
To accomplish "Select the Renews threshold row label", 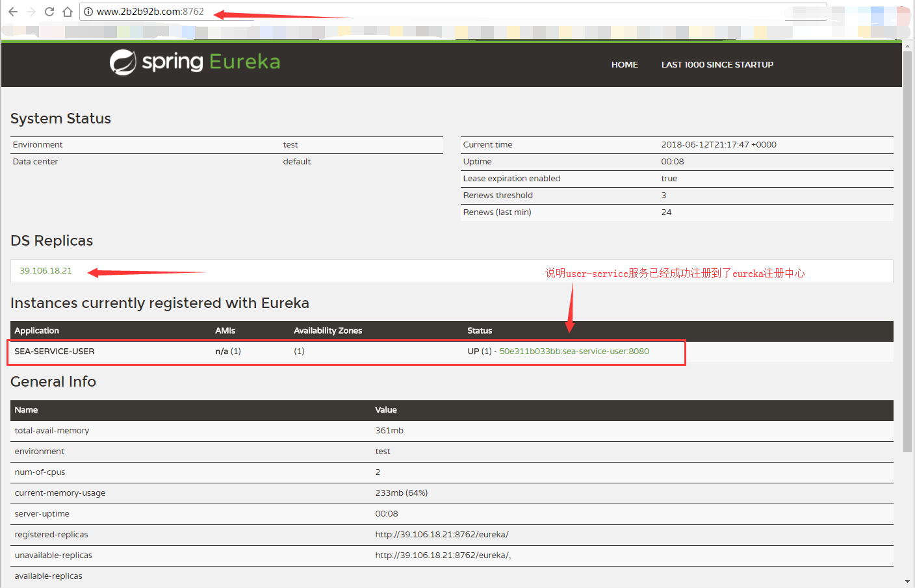I will [x=498, y=196].
